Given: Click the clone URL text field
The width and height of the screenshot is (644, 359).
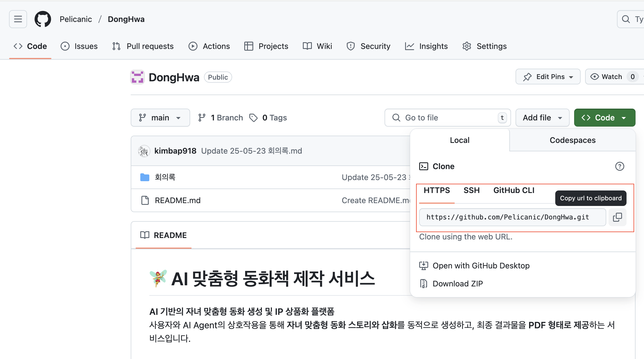Looking at the screenshot, I should pyautogui.click(x=512, y=217).
